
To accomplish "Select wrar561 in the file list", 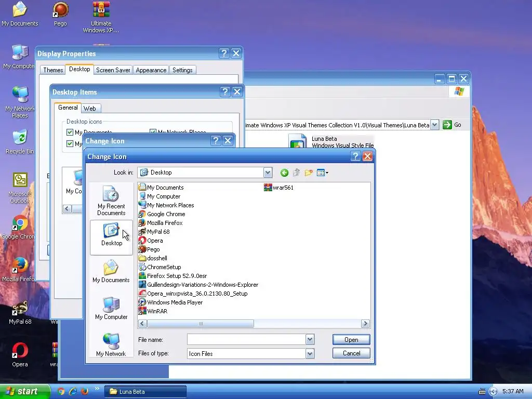I will pos(279,188).
